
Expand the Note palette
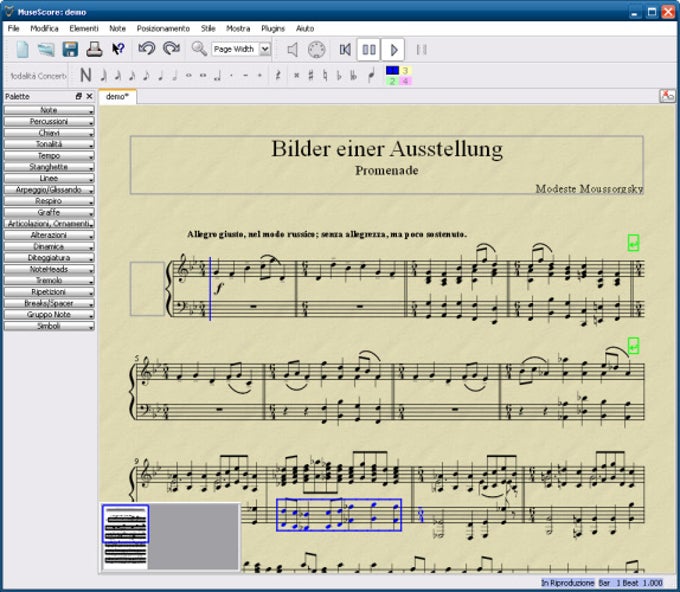[x=49, y=110]
